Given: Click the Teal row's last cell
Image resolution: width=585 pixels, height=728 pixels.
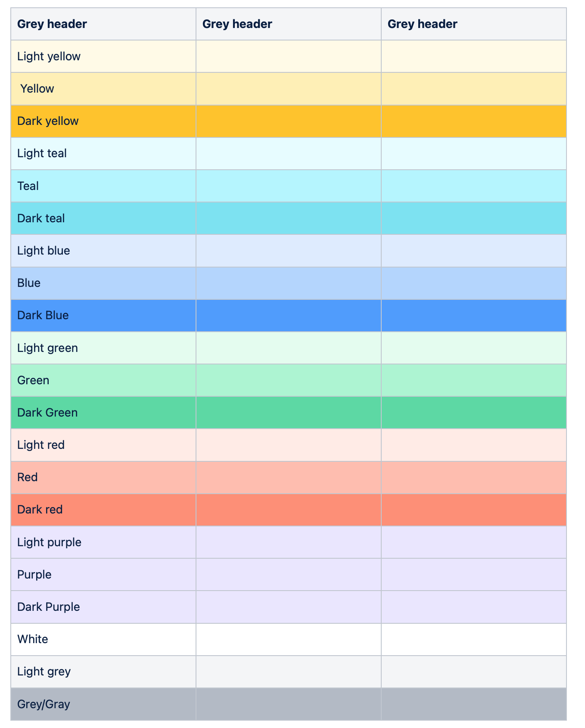Looking at the screenshot, I should (473, 186).
